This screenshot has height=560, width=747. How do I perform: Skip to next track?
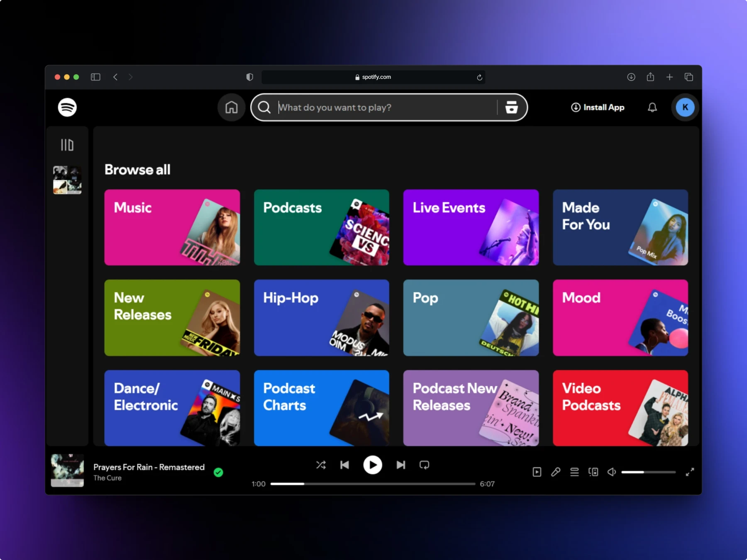pyautogui.click(x=401, y=465)
